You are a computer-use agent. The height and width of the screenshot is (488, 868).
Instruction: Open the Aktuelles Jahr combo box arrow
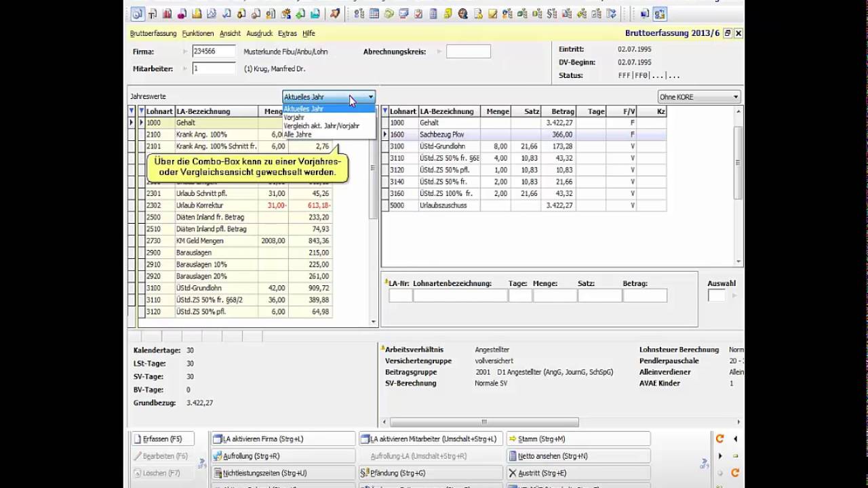tap(370, 97)
